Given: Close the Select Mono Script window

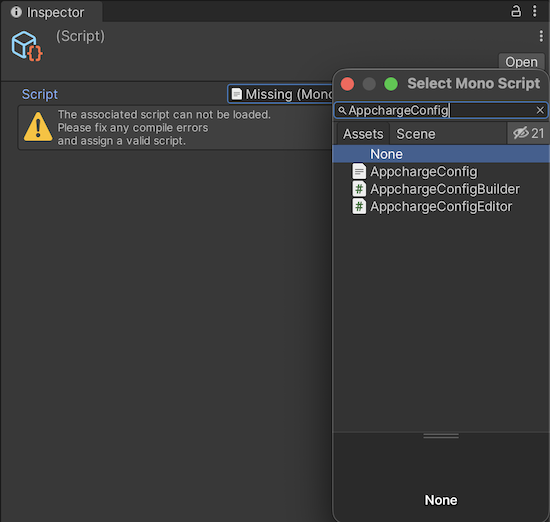Looking at the screenshot, I should pyautogui.click(x=347, y=84).
